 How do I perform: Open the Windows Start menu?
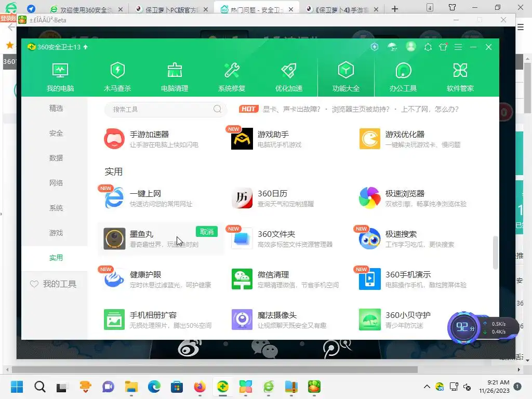(17, 387)
